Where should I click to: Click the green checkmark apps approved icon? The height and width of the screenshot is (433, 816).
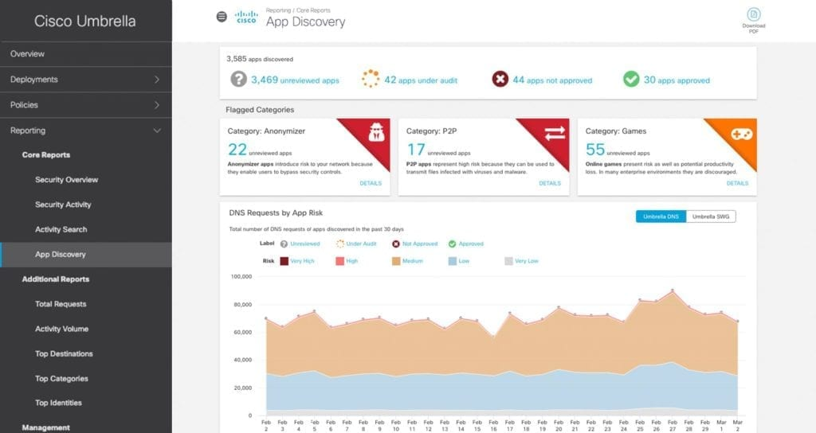click(631, 79)
